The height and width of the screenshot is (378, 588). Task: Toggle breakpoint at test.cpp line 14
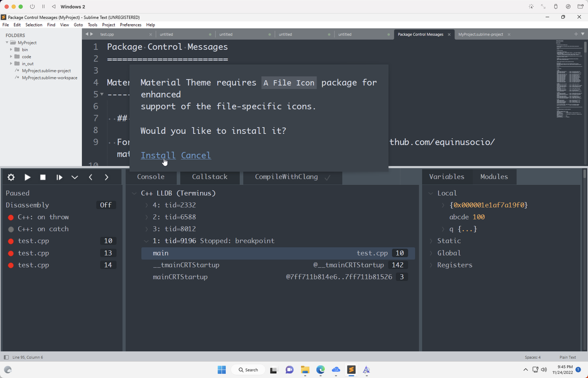click(x=11, y=265)
